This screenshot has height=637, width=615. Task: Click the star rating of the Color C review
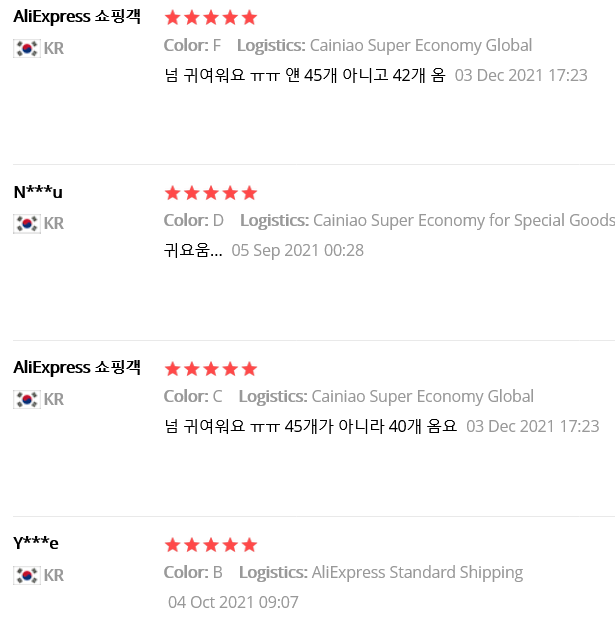(211, 369)
